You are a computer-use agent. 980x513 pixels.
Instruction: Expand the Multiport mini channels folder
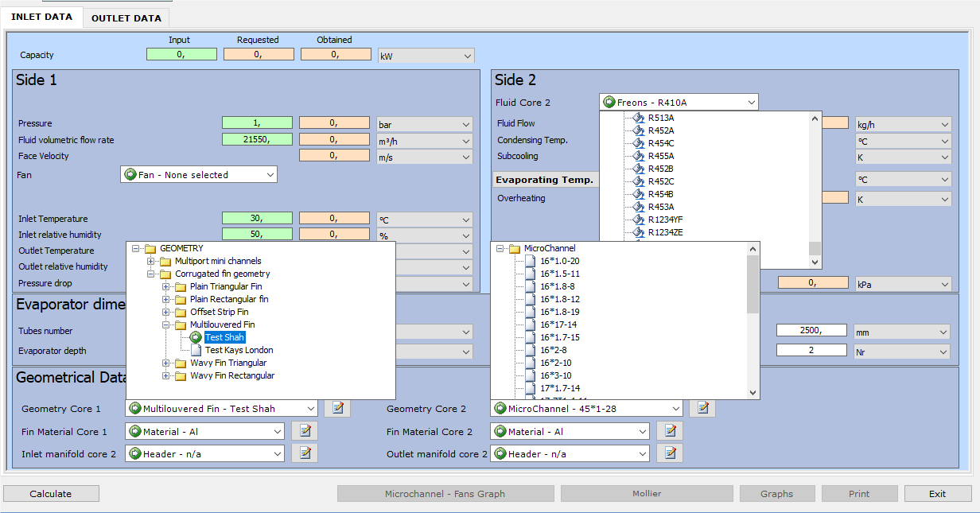click(x=151, y=261)
